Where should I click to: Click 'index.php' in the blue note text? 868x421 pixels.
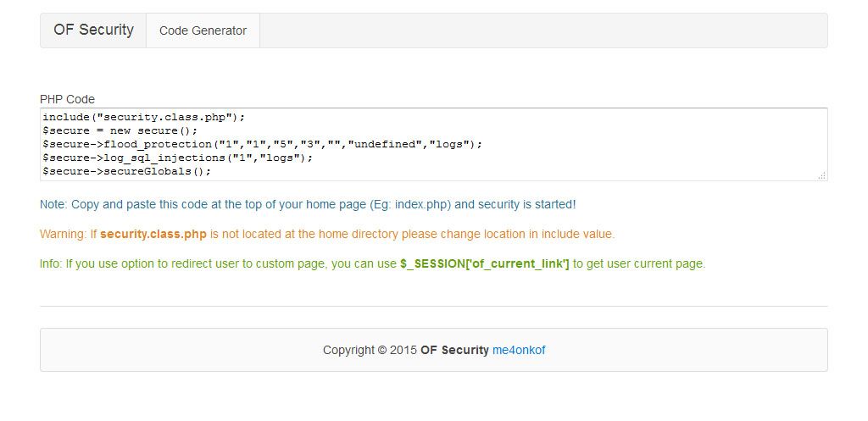[x=423, y=205]
